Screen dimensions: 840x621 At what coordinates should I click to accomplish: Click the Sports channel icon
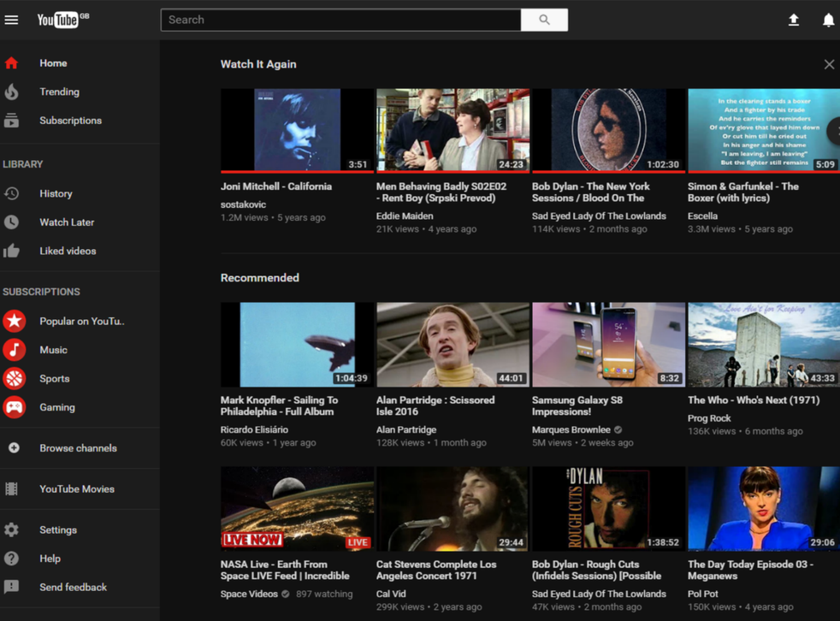point(15,378)
